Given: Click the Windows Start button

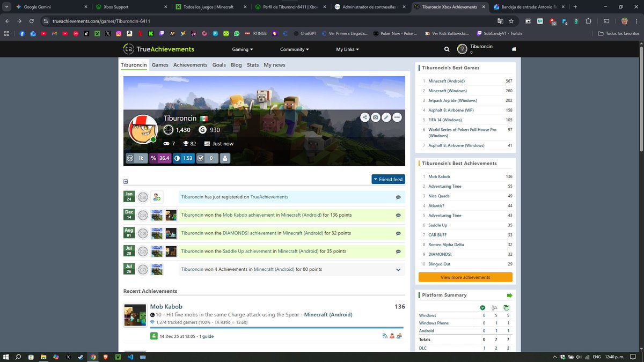Looking at the screenshot, I should pos(6,357).
